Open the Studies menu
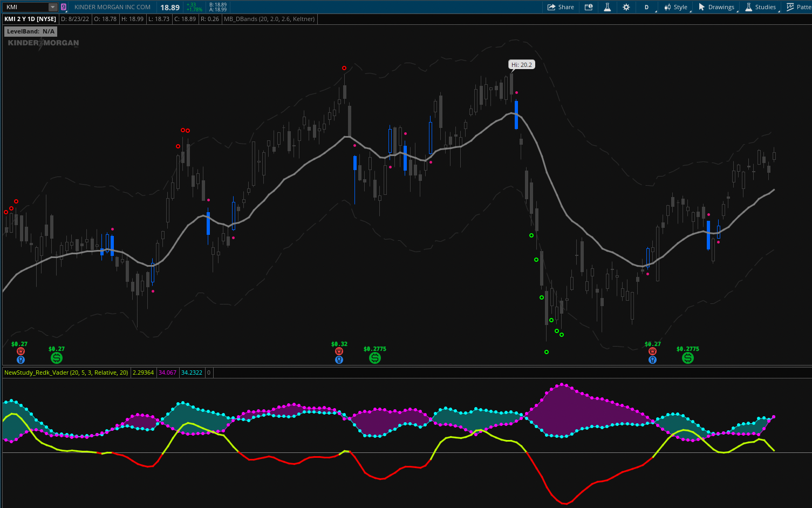This screenshot has height=508, width=812. tap(761, 7)
